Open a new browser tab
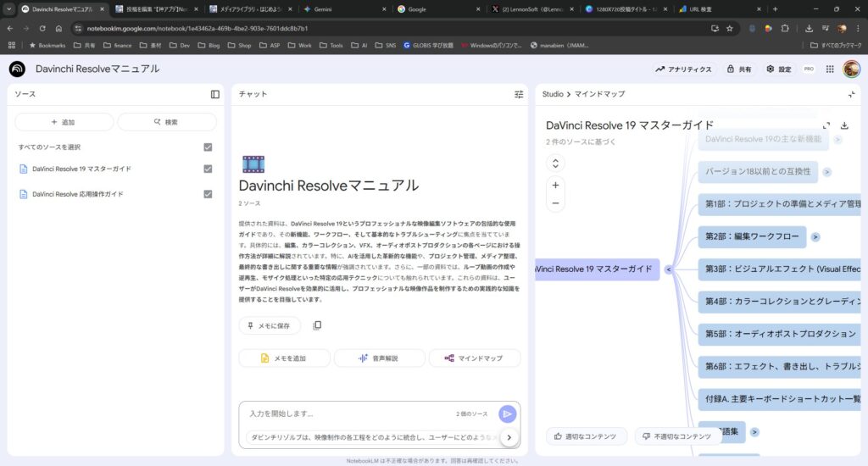The width and height of the screenshot is (868, 466). 775,9
